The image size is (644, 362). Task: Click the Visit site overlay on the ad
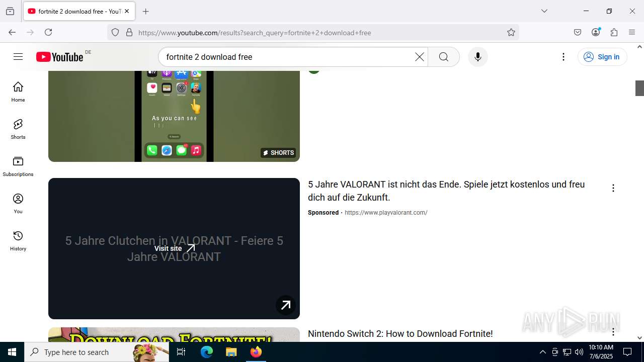click(174, 248)
